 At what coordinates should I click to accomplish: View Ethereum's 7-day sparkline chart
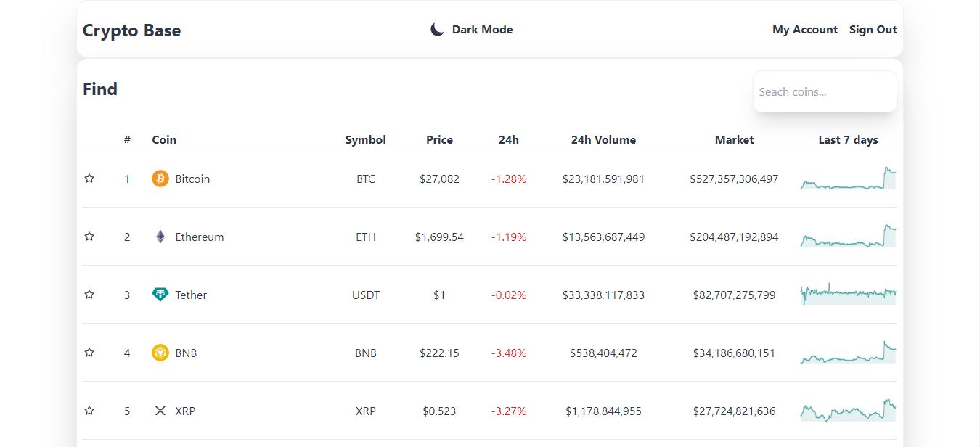pyautogui.click(x=848, y=237)
